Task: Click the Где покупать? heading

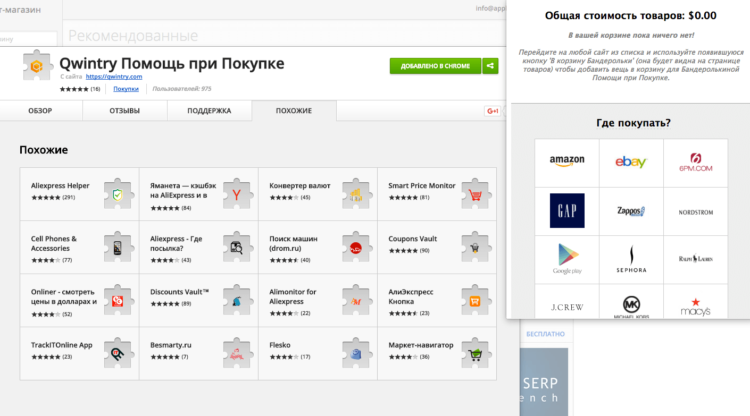Action: pyautogui.click(x=633, y=123)
